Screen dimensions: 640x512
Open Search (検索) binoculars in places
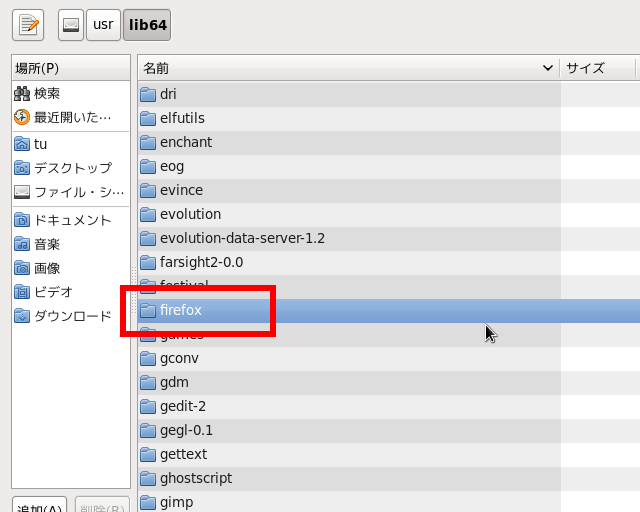point(46,93)
